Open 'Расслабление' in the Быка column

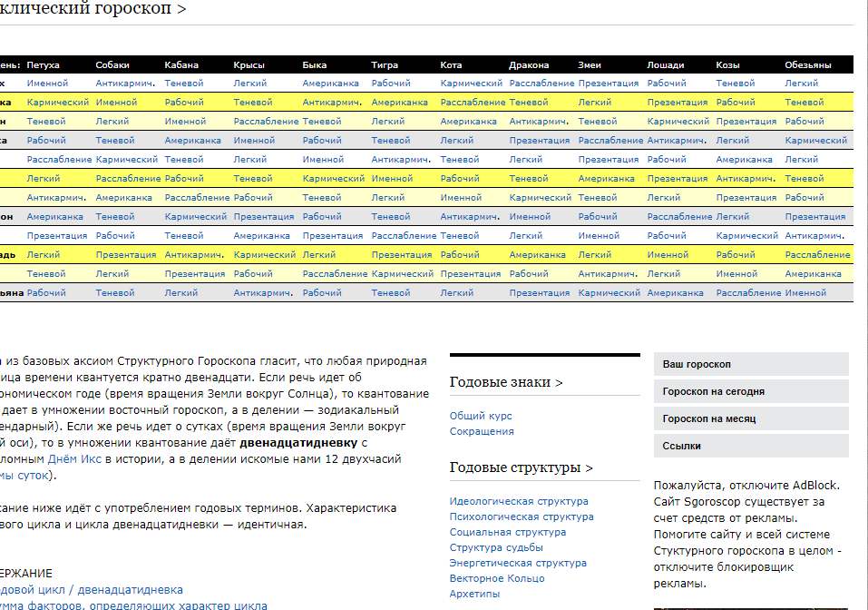click(x=335, y=274)
